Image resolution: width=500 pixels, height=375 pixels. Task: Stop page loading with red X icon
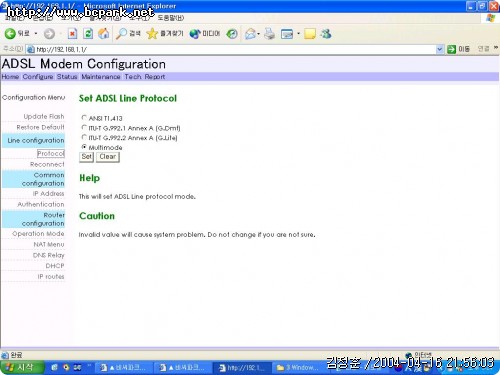[72, 34]
